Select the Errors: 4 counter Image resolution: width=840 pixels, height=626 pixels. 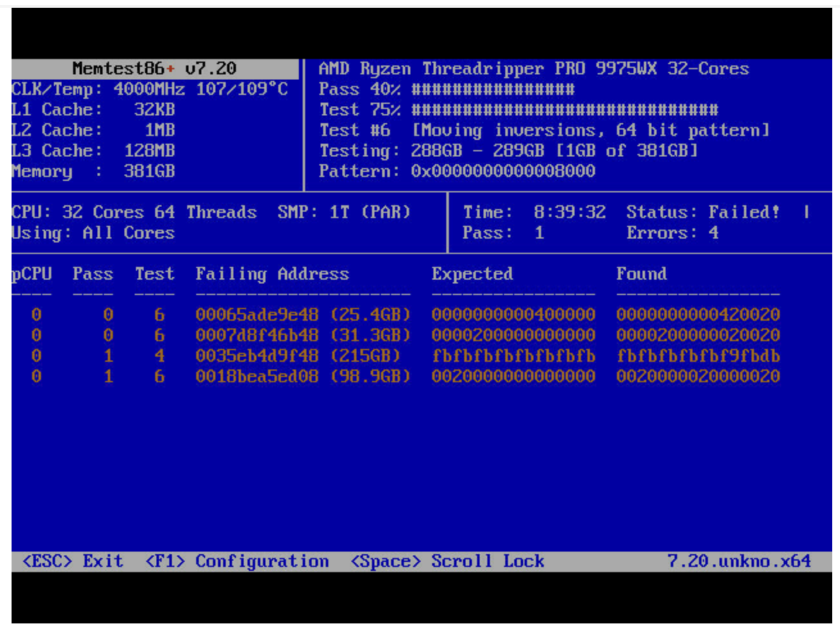672,233
